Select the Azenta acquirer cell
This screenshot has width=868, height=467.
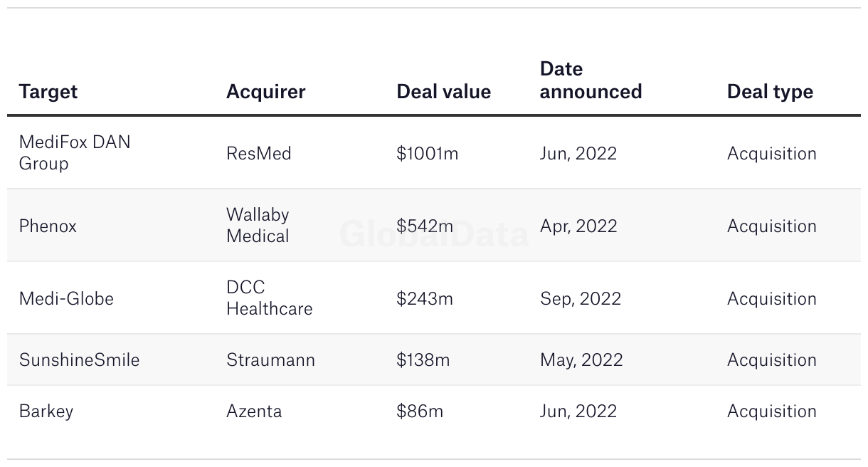click(254, 411)
